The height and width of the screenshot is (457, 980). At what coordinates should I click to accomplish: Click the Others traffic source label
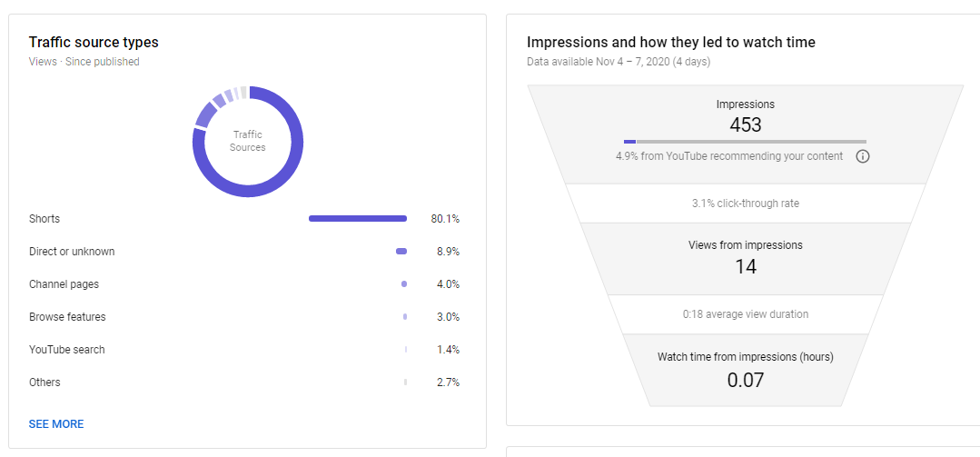click(45, 382)
